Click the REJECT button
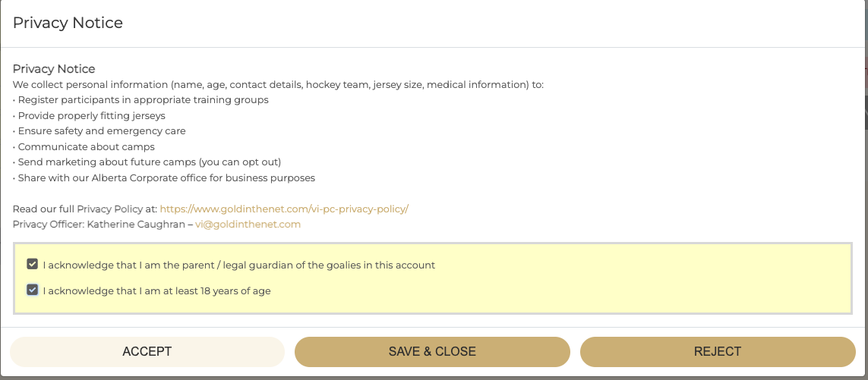 718,352
